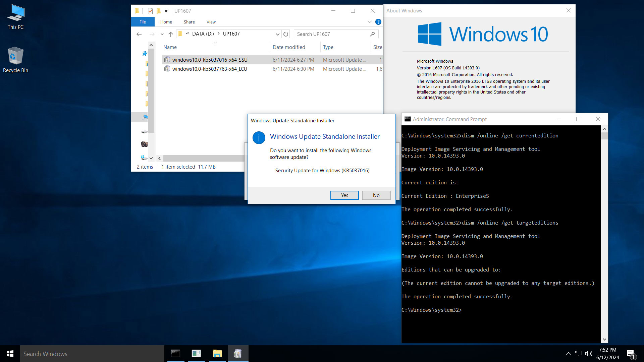Viewport: 644px width, 362px height.
Task: Click the No button to cancel update
Action: pos(376,195)
